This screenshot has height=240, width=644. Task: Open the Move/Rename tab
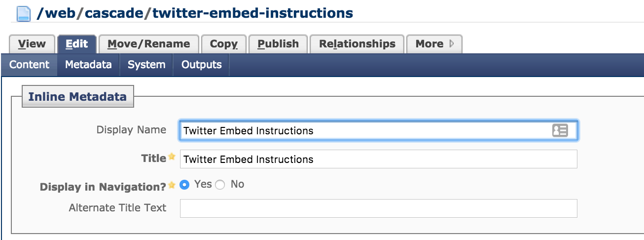point(148,44)
